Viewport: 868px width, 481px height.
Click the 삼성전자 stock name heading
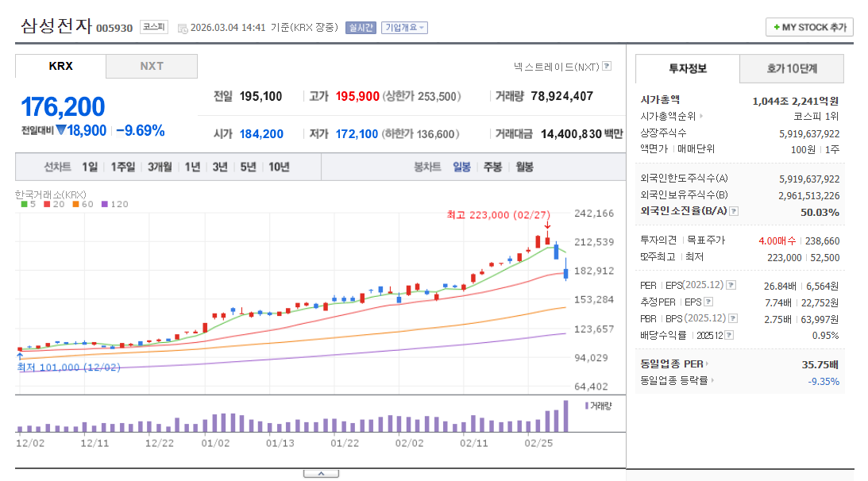pyautogui.click(x=56, y=26)
